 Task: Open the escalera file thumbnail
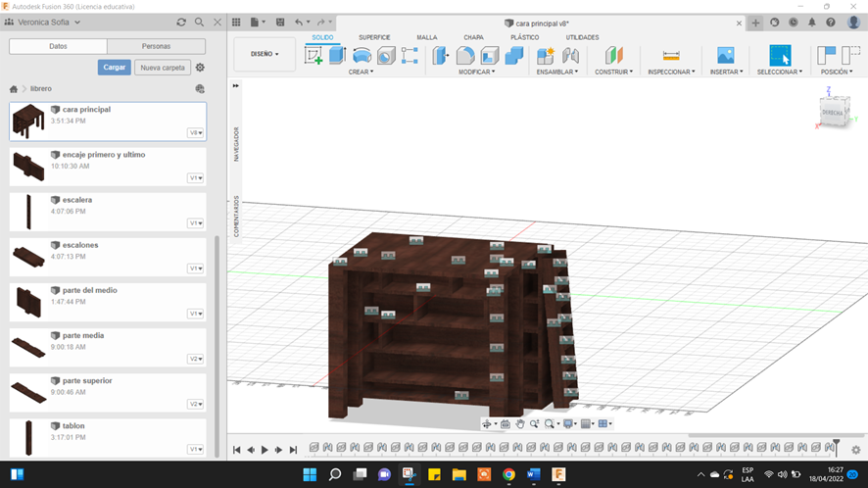pyautogui.click(x=28, y=212)
